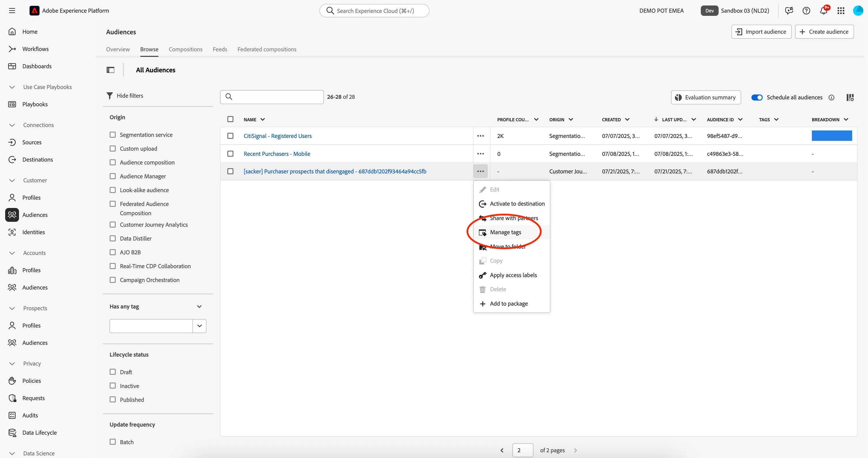
Task: Open Workflows from the sidebar
Action: (35, 49)
